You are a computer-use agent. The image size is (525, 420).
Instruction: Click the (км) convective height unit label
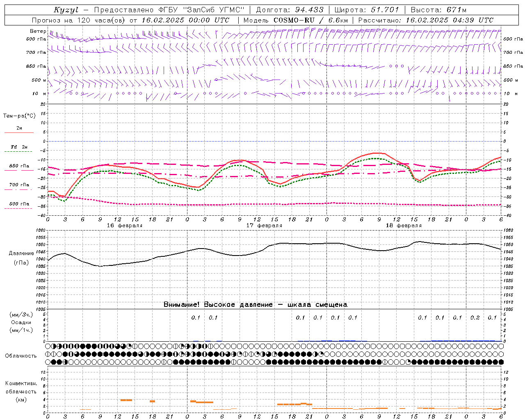tap(21, 399)
